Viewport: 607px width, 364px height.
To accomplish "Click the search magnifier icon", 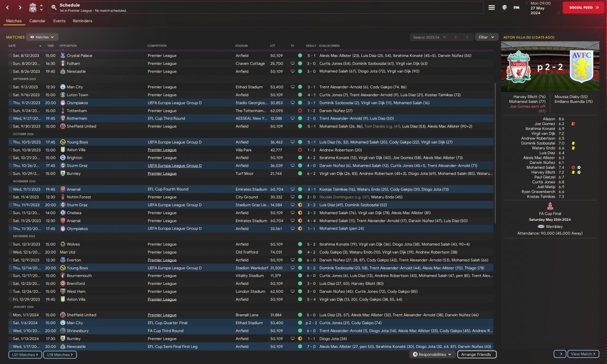I will [x=54, y=8].
